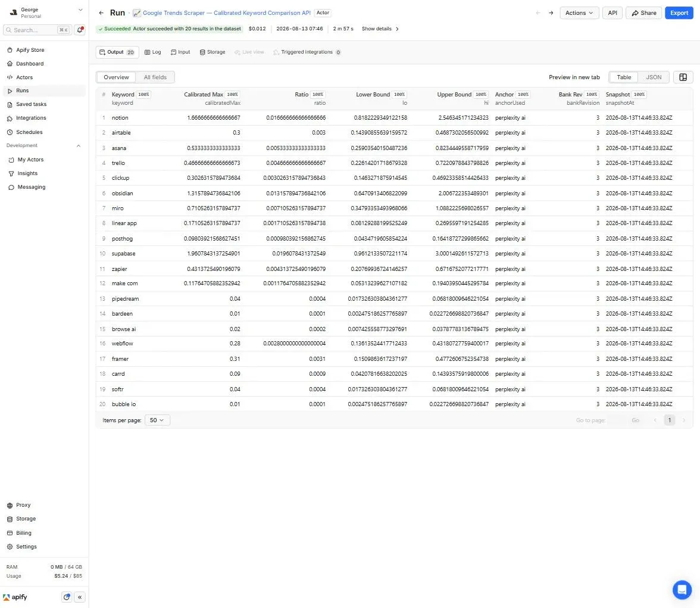Open the Log tab
This screenshot has height=608, width=700.
tap(152, 52)
